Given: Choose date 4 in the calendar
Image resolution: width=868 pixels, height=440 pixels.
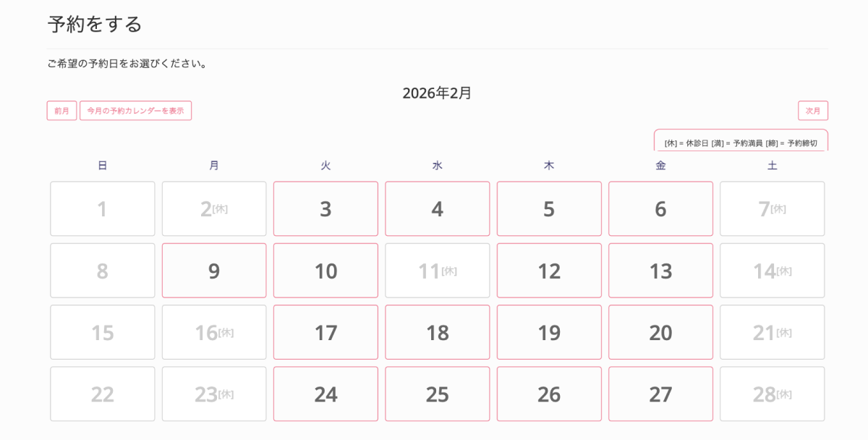Looking at the screenshot, I should (437, 208).
